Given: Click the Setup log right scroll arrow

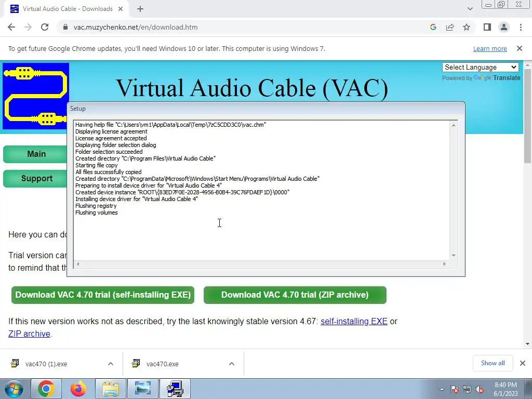Looking at the screenshot, I should click(445, 264).
